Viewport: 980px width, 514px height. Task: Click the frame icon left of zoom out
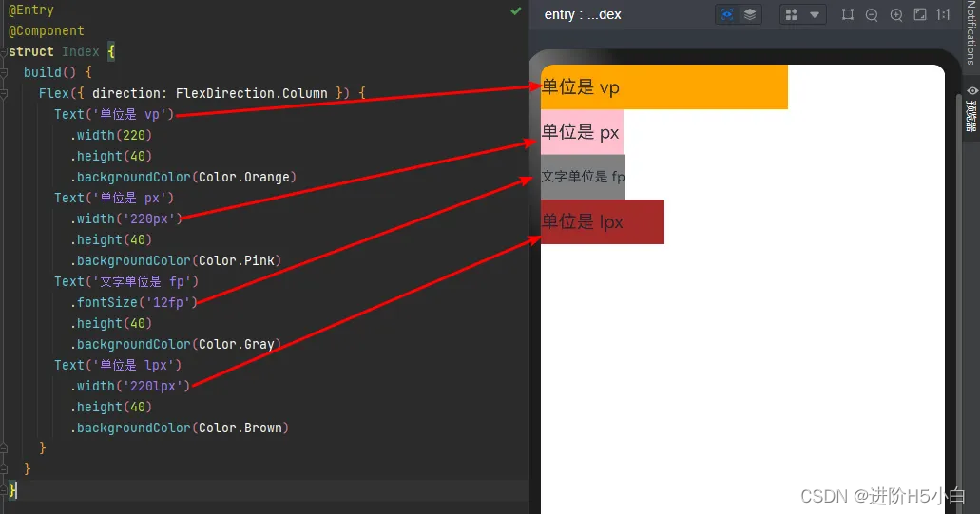[848, 14]
